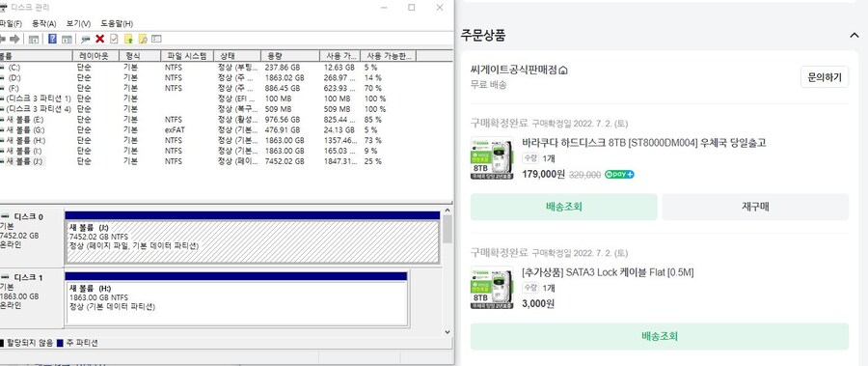Click the 디스크 1 drive icon

(x=6, y=277)
